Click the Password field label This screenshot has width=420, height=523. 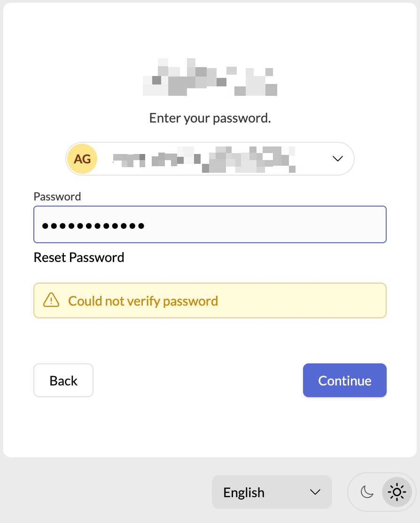click(x=57, y=196)
